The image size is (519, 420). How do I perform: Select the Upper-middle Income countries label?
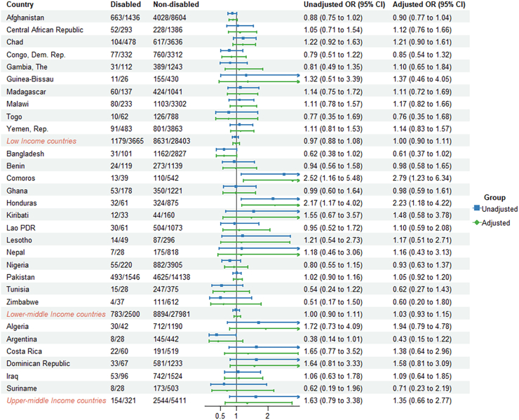click(56, 400)
